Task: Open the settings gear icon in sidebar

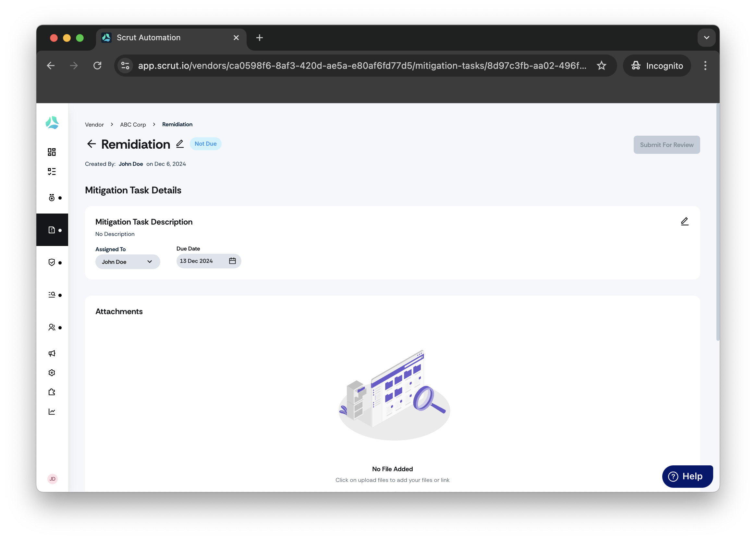Action: coord(52,373)
